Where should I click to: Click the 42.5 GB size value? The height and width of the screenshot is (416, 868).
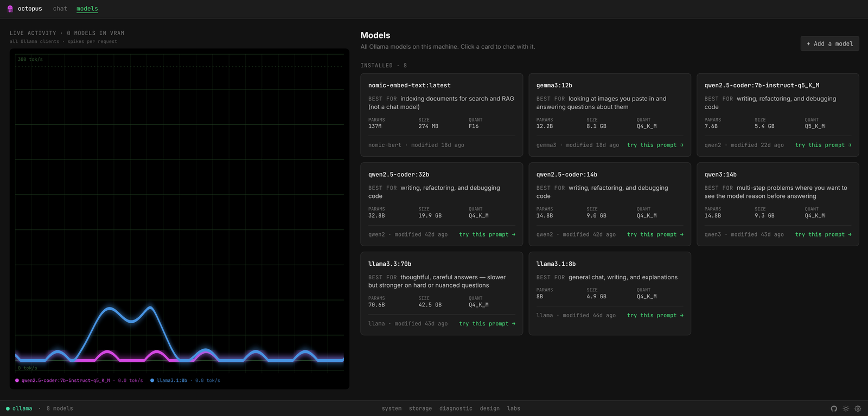click(x=430, y=305)
